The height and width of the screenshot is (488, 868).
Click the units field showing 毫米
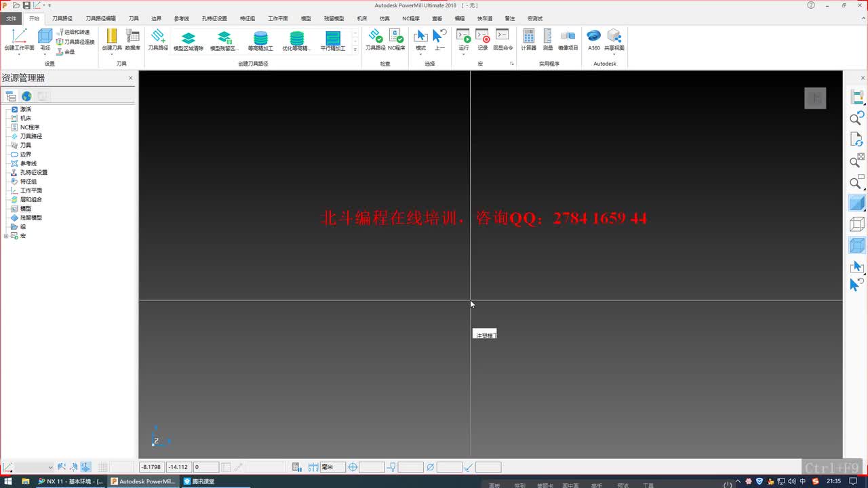point(333,467)
